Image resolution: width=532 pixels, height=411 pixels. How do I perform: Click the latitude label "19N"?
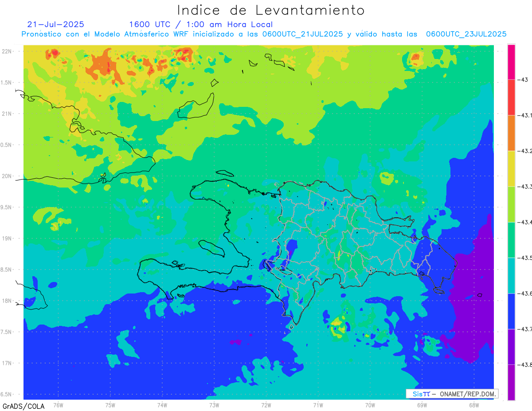point(7,238)
